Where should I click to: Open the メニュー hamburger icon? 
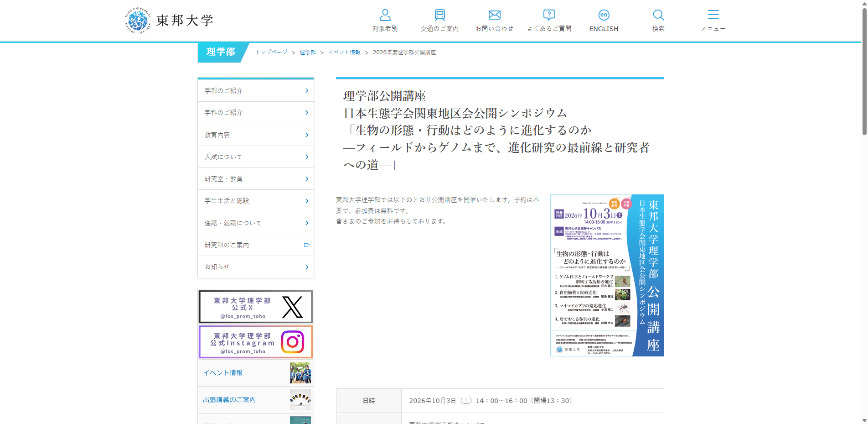click(x=713, y=15)
